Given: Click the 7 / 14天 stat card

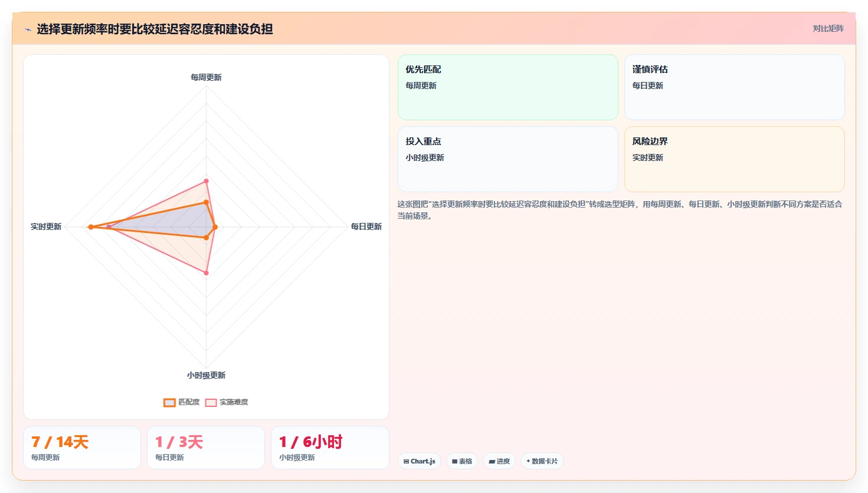Looking at the screenshot, I should (82, 448).
